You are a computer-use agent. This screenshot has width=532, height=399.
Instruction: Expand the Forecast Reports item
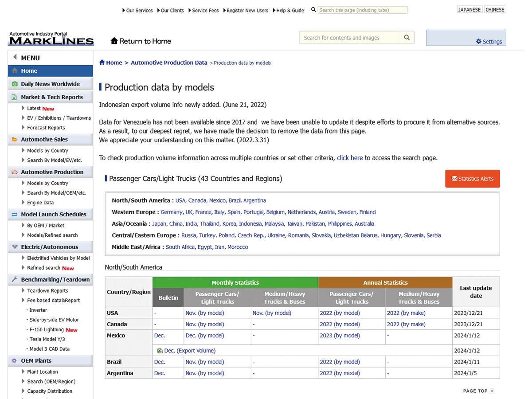pos(43,128)
